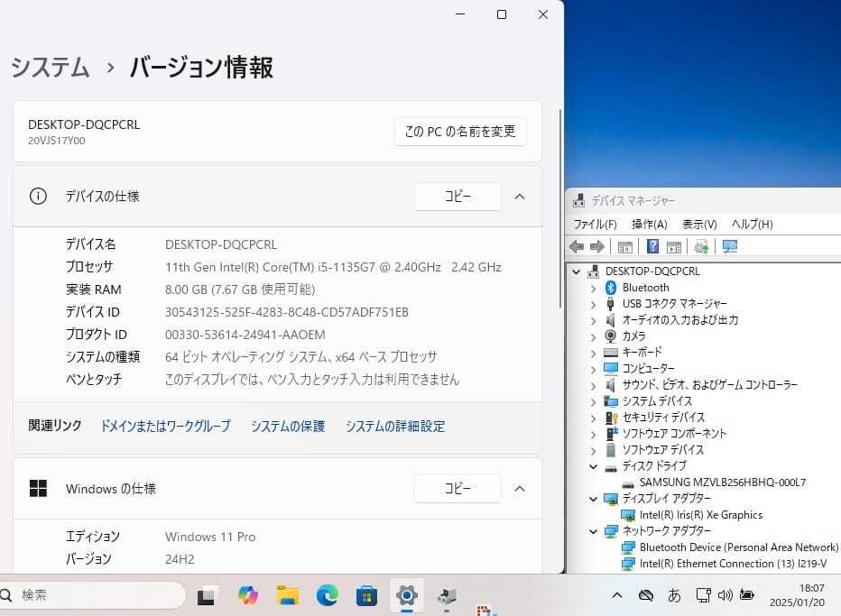Viewport: 841px width, 616px height.
Task: Launch Microsoft Edge from taskbar
Action: pos(328,595)
